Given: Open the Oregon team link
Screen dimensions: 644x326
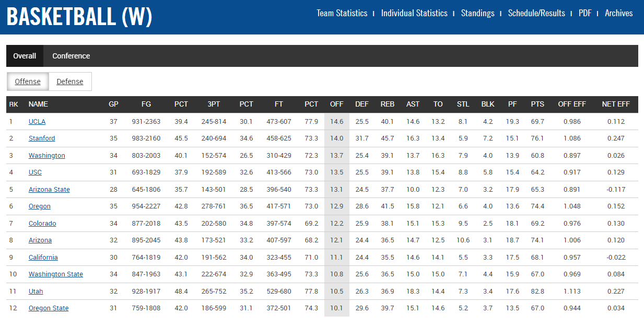Looking at the screenshot, I should tap(40, 206).
